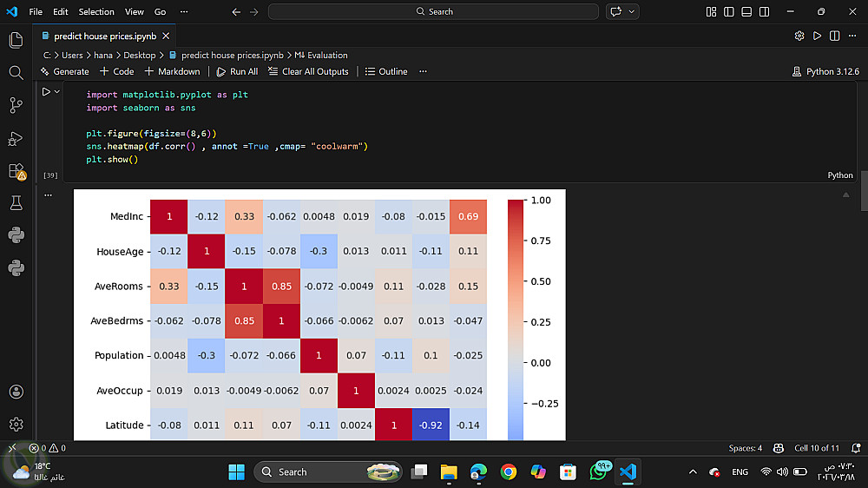868x488 pixels.
Task: Open Extensions view with warning badge
Action: click(16, 171)
